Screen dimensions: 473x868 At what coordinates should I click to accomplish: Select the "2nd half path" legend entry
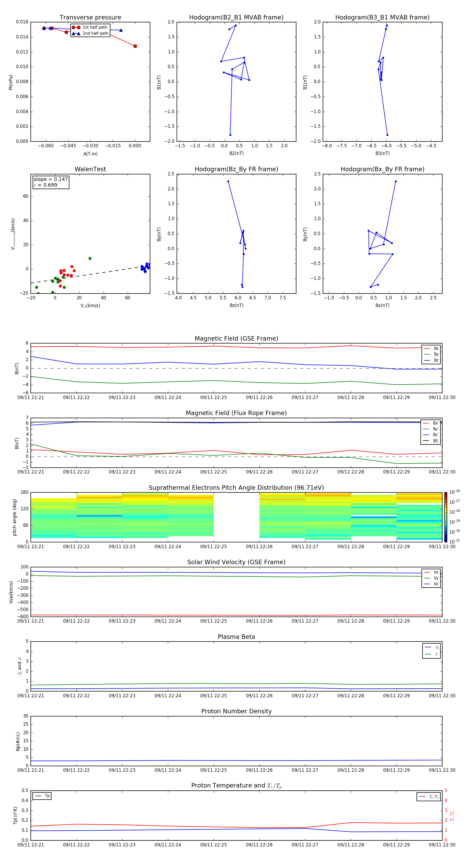click(x=90, y=33)
